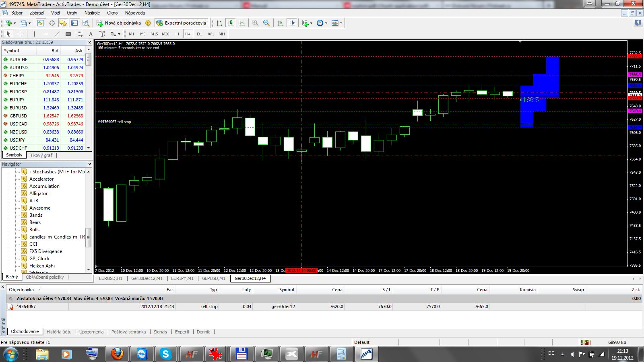Switch chart to line chart icon
This screenshot has width=644, height=362.
242,23
